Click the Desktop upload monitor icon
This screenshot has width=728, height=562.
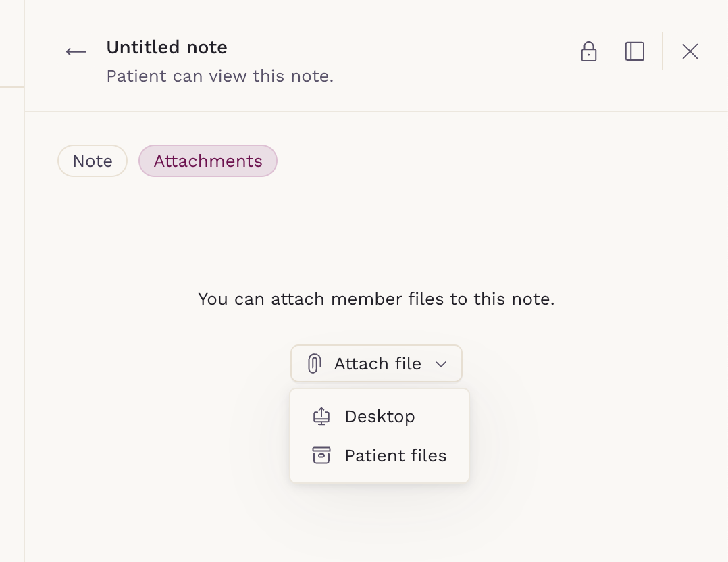pos(321,416)
